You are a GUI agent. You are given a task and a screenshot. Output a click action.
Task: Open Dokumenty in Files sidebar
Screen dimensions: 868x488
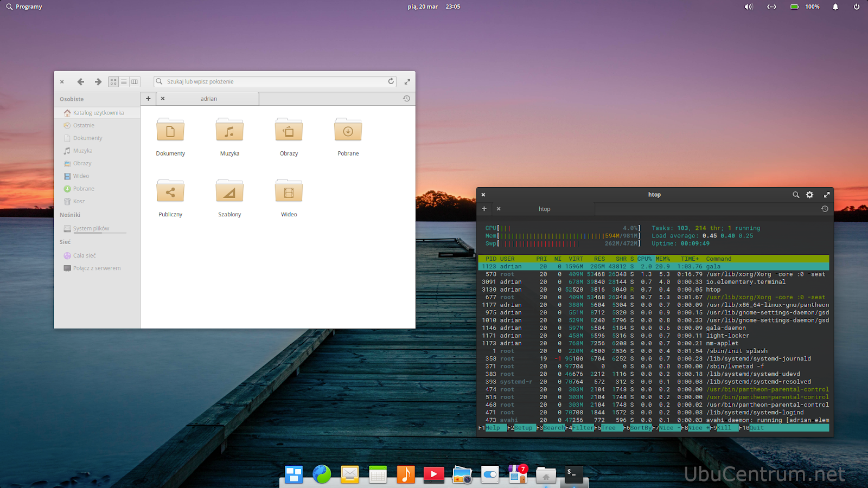point(98,138)
